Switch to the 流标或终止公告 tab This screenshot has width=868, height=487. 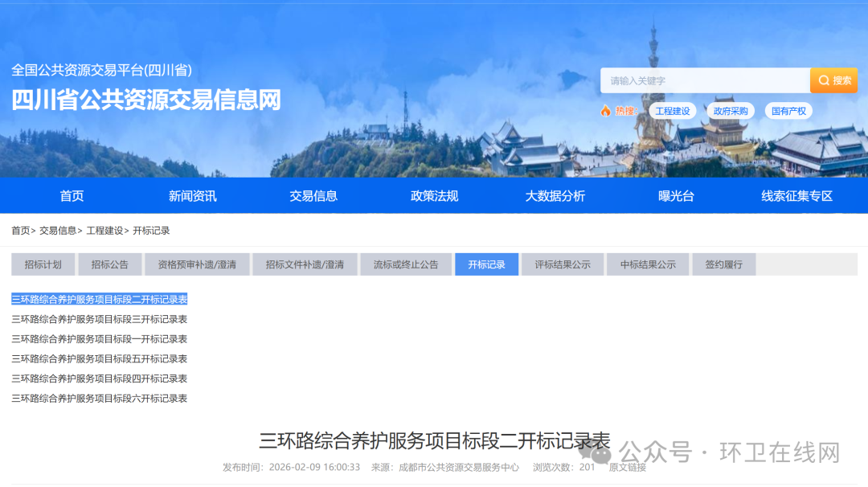[x=406, y=264]
